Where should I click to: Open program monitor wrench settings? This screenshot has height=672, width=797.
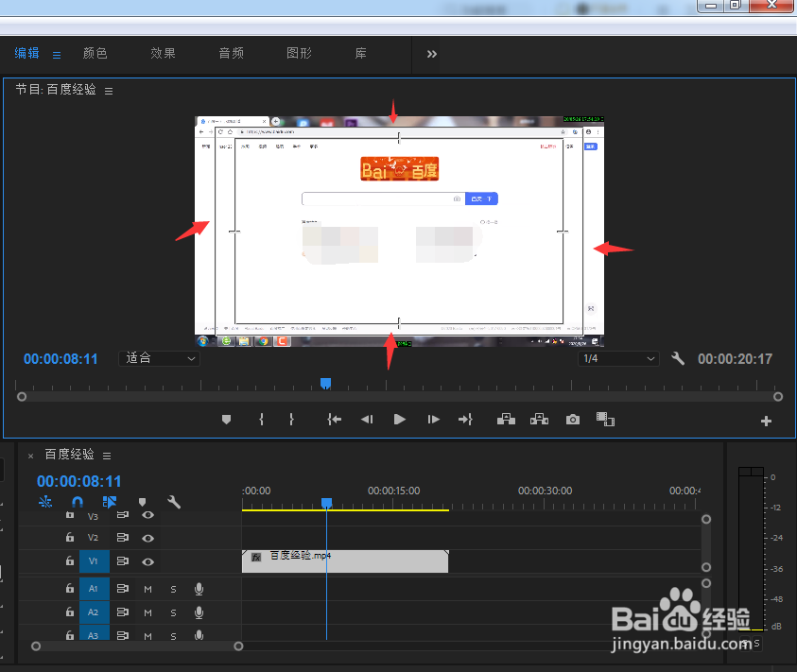pyautogui.click(x=678, y=358)
